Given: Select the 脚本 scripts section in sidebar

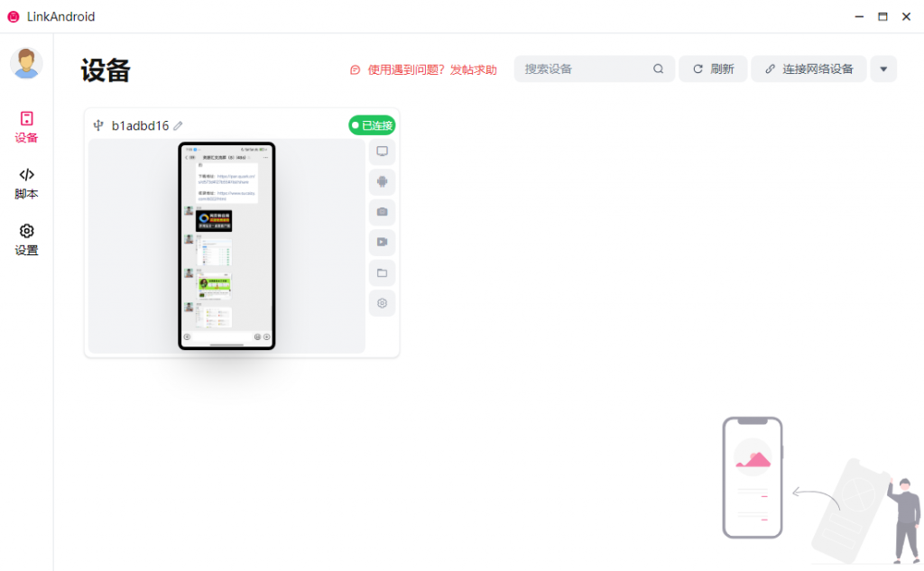Looking at the screenshot, I should pyautogui.click(x=26, y=182).
